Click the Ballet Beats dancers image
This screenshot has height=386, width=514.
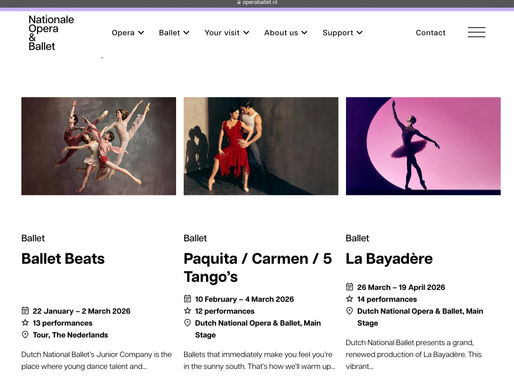pyautogui.click(x=99, y=146)
